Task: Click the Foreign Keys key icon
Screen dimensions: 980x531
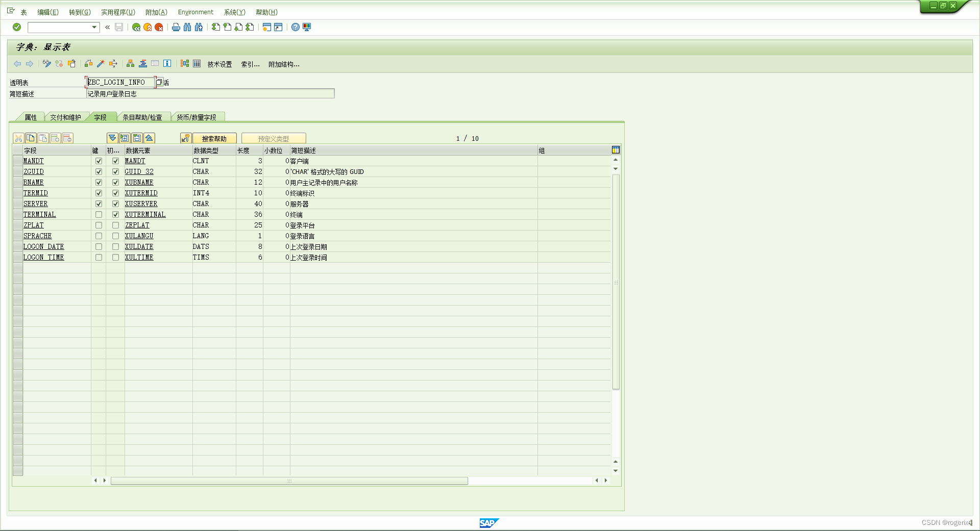Action: click(186, 138)
